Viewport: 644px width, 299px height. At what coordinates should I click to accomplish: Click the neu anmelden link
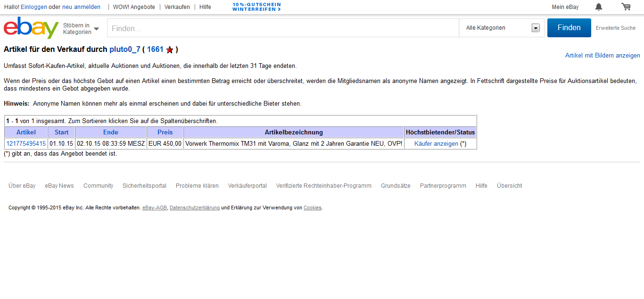pyautogui.click(x=81, y=7)
